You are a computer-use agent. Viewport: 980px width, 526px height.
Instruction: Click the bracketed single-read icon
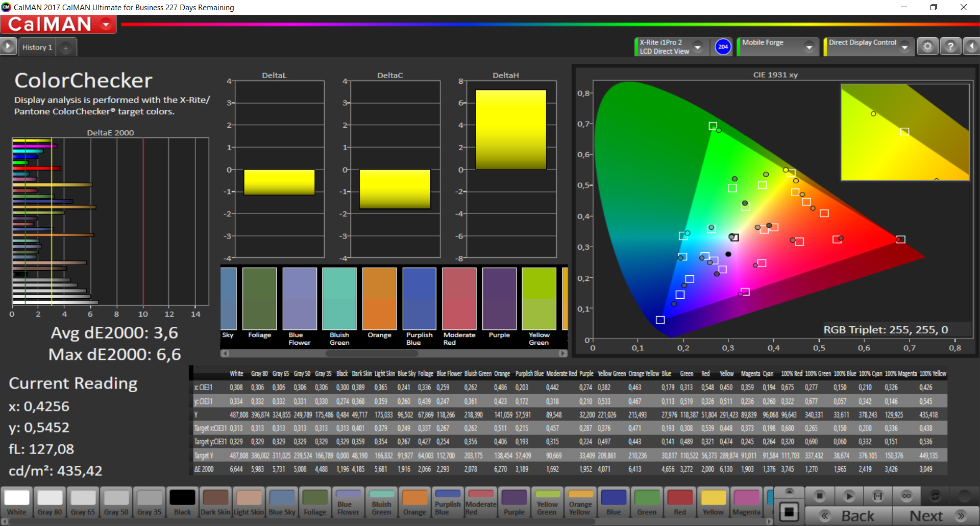[877, 496]
